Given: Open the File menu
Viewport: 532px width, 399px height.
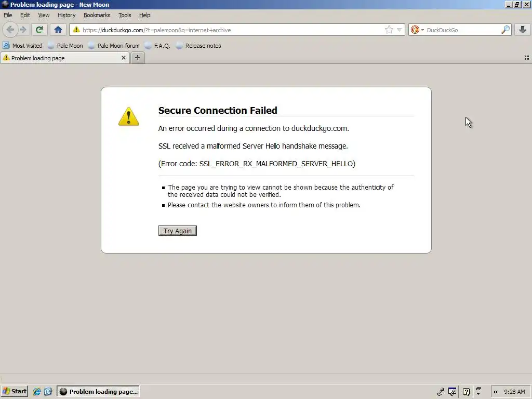Looking at the screenshot, I should tap(8, 15).
